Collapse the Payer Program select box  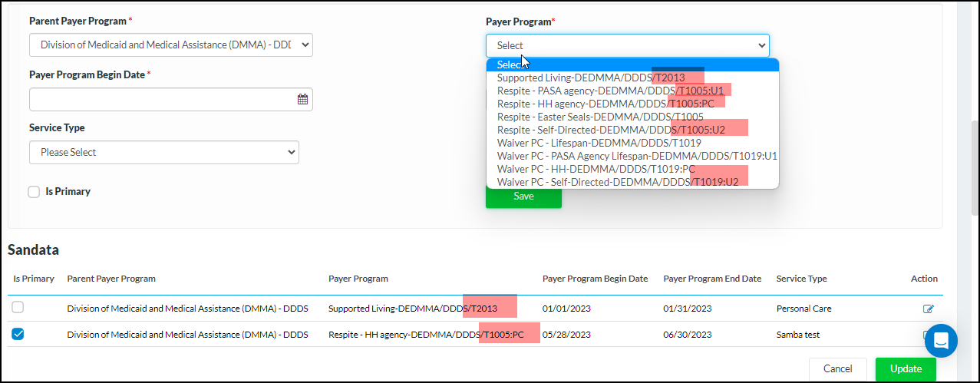pyautogui.click(x=627, y=45)
